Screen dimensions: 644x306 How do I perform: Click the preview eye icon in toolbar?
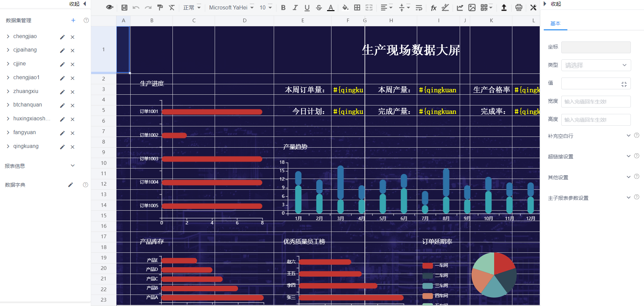[109, 7]
